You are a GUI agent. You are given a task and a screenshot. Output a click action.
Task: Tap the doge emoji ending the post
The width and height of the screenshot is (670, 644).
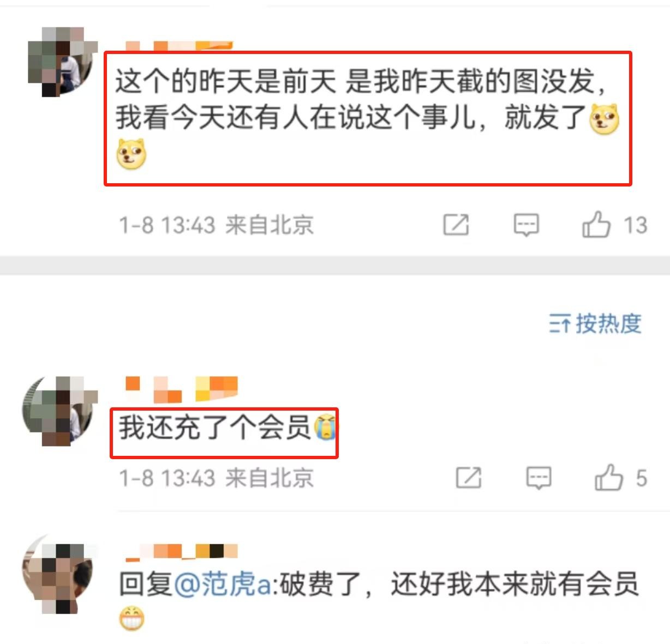pos(131,154)
